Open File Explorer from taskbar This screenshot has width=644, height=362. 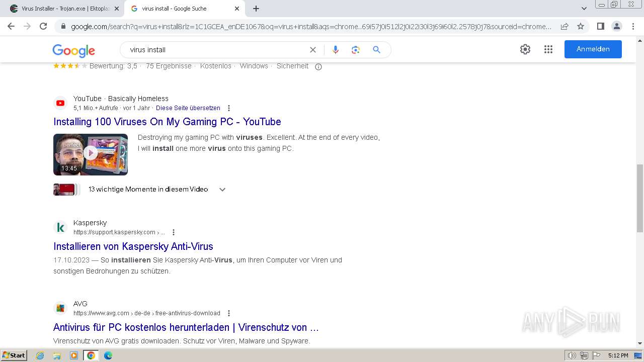click(57, 355)
